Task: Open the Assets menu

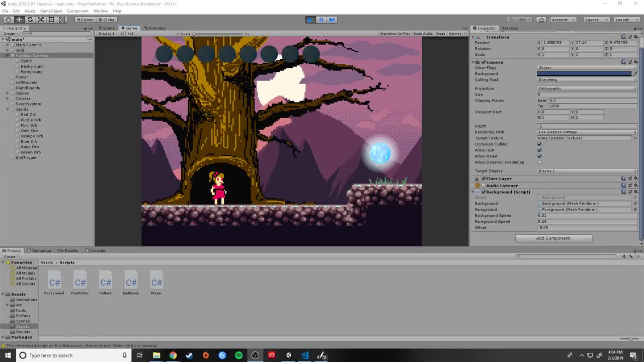Action: (30, 11)
